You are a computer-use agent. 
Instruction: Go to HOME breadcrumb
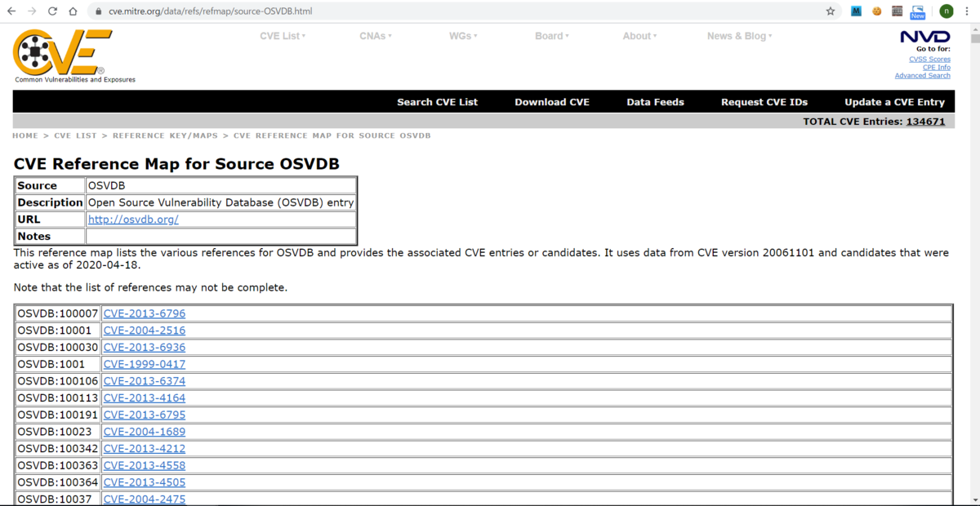click(25, 135)
